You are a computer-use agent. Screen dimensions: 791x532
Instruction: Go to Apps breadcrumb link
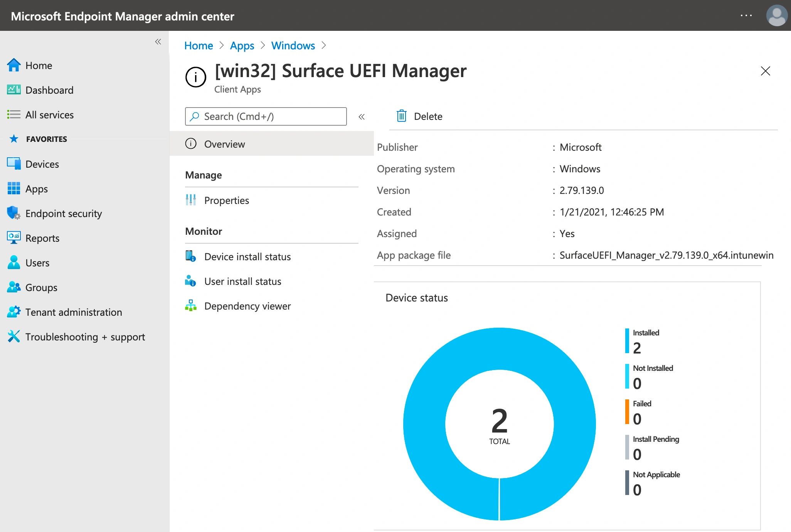242,45
